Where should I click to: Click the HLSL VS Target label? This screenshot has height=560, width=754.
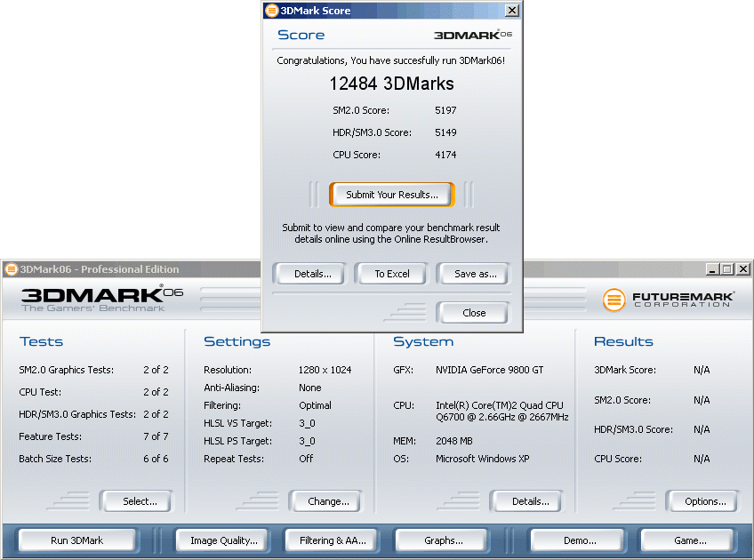pos(237,423)
